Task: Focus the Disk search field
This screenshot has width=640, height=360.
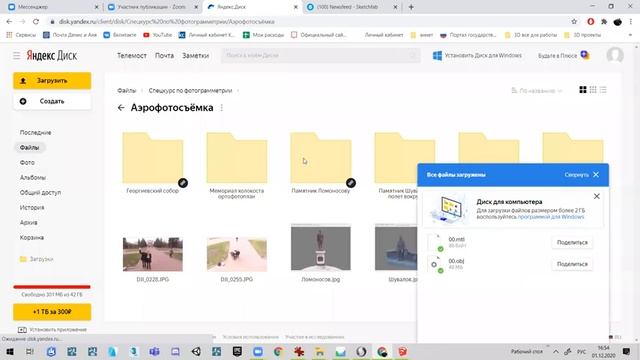Action: (321, 56)
